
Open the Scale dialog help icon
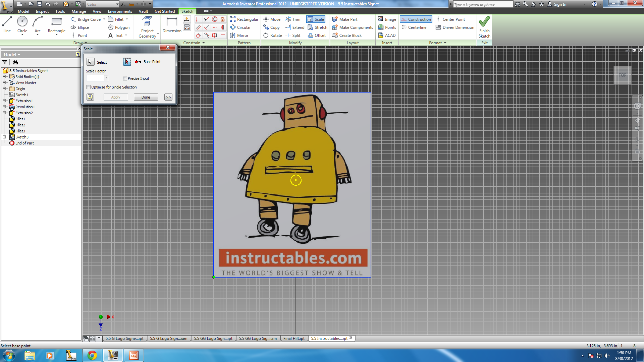tap(90, 97)
